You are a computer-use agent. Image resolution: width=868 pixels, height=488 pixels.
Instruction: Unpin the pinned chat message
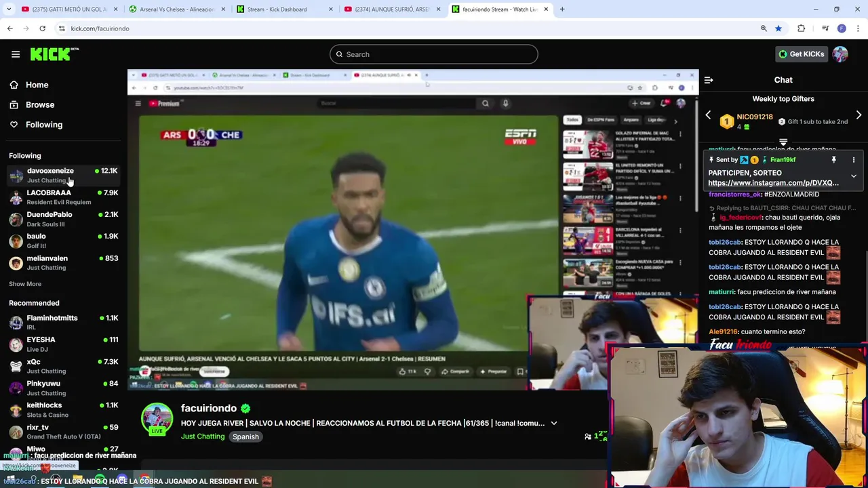pyautogui.click(x=834, y=160)
